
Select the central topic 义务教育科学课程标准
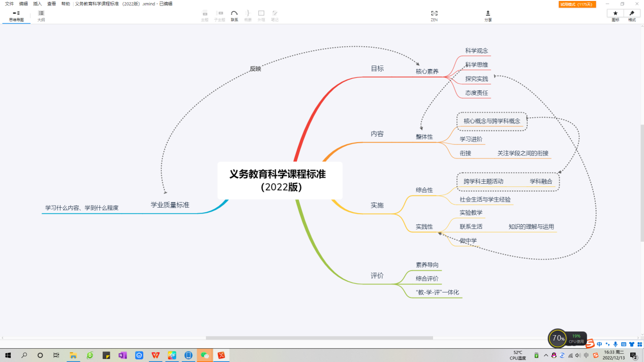click(280, 180)
